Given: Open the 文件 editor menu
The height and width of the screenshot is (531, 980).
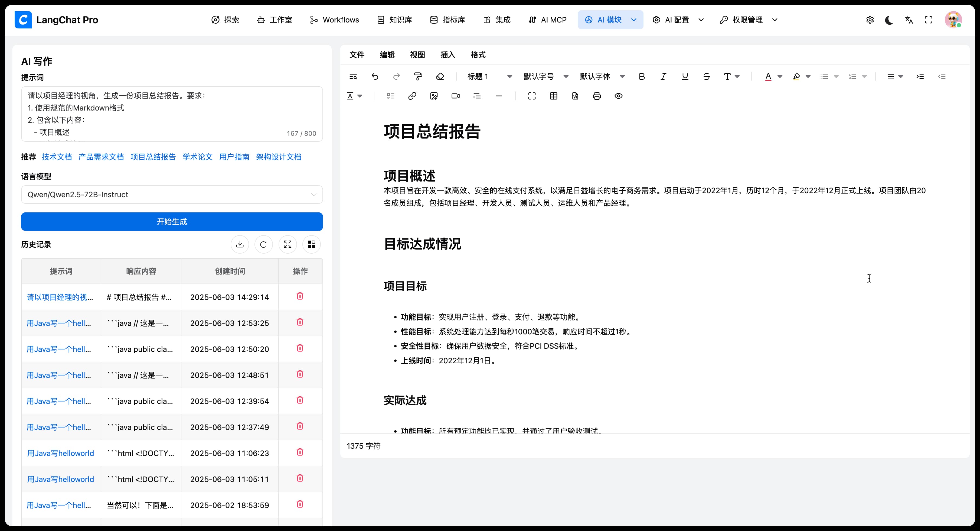Looking at the screenshot, I should 357,55.
